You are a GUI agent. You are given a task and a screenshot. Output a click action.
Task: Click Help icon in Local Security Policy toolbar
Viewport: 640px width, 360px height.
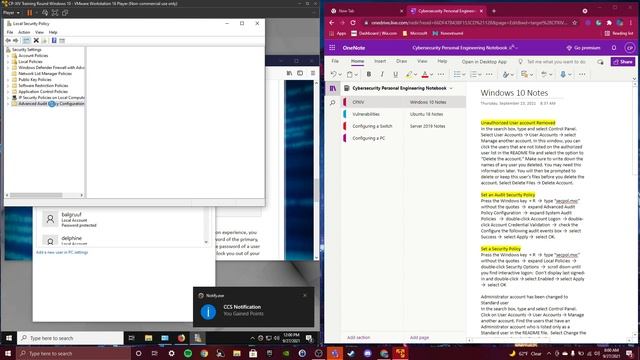click(x=54, y=40)
